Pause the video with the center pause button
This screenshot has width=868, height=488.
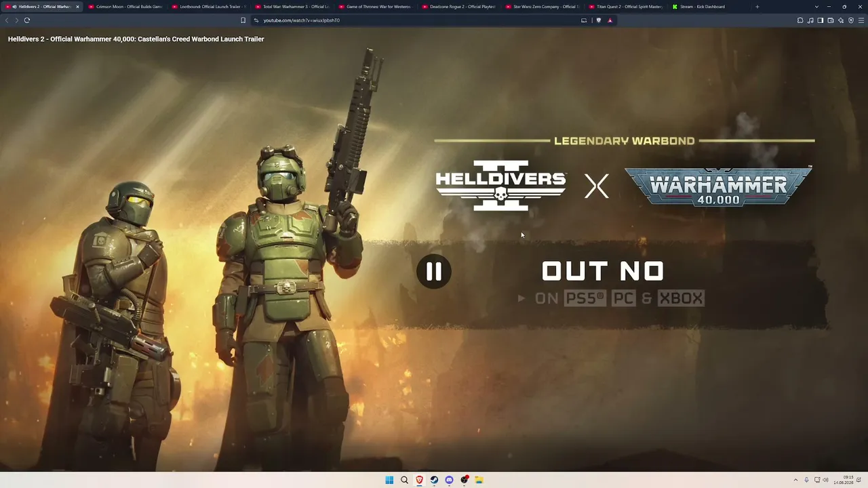click(x=434, y=271)
